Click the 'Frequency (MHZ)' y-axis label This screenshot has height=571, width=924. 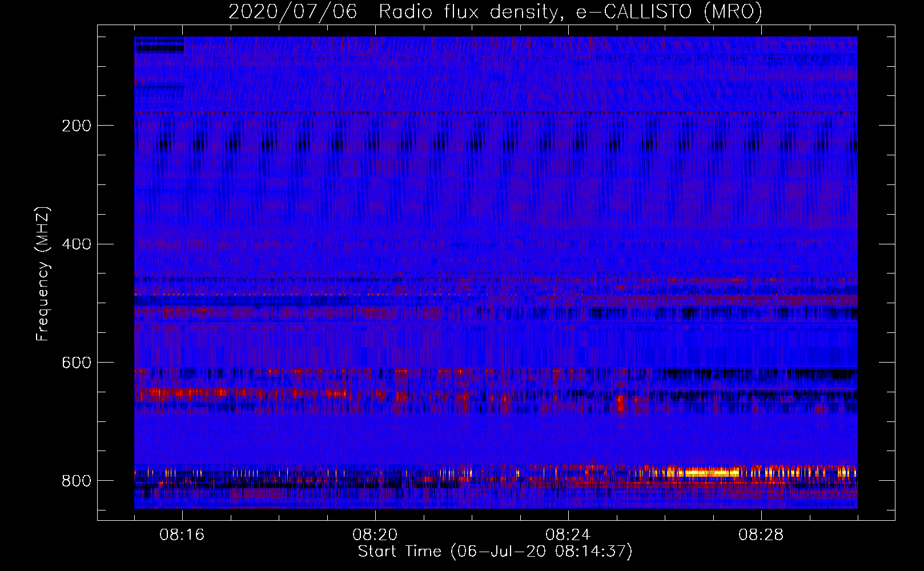(x=43, y=274)
